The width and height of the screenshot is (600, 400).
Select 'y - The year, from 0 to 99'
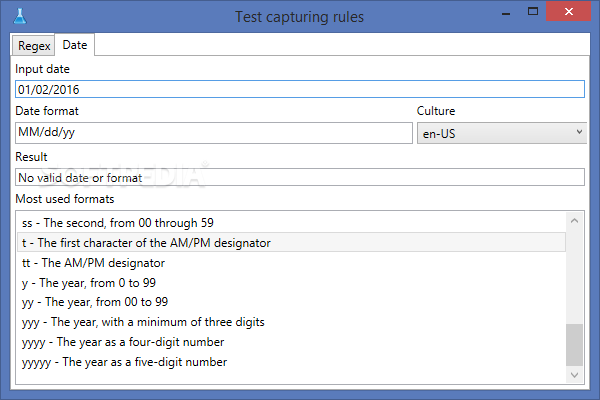(x=291, y=283)
